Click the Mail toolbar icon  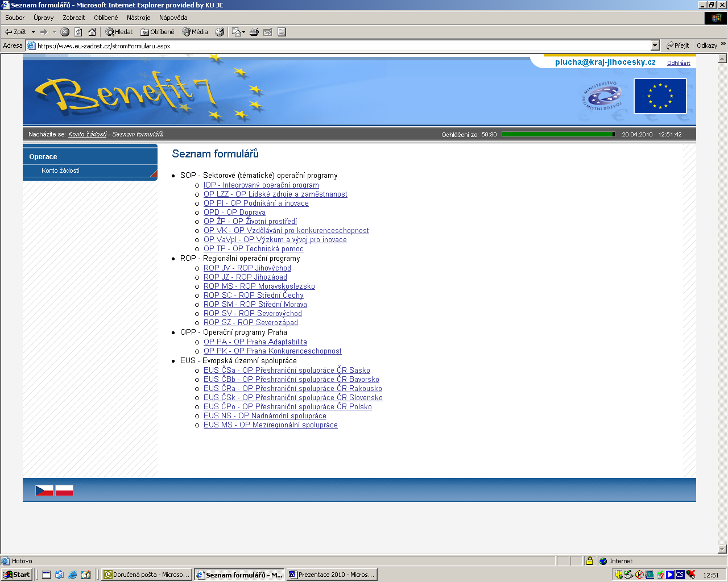[x=238, y=32]
